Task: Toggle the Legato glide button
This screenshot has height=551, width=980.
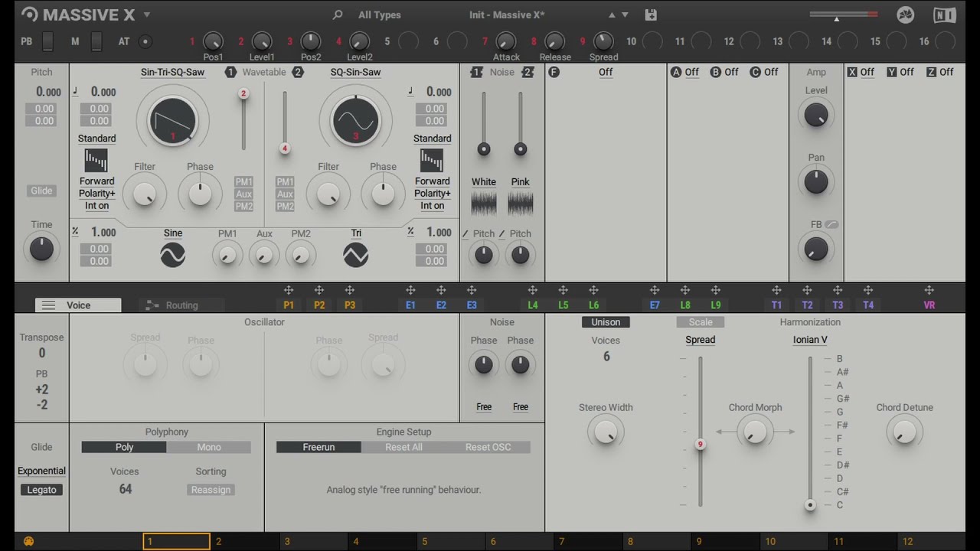Action: [x=41, y=490]
